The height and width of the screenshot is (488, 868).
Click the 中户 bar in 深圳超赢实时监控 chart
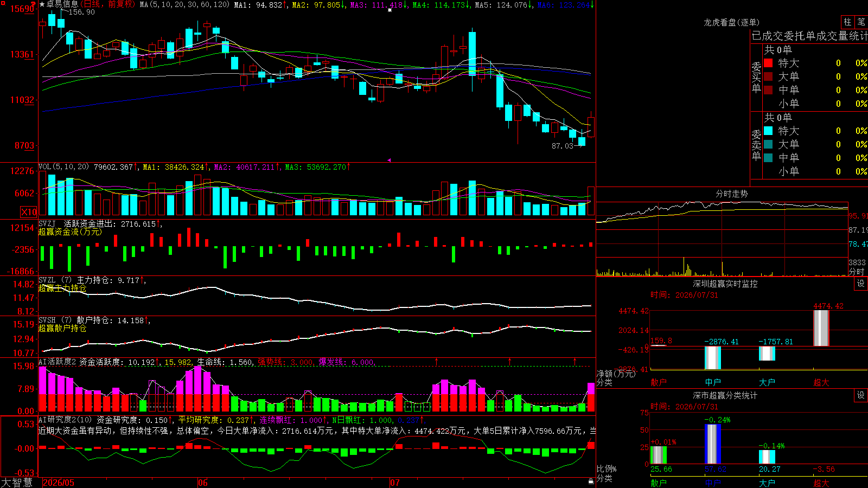coord(713,358)
